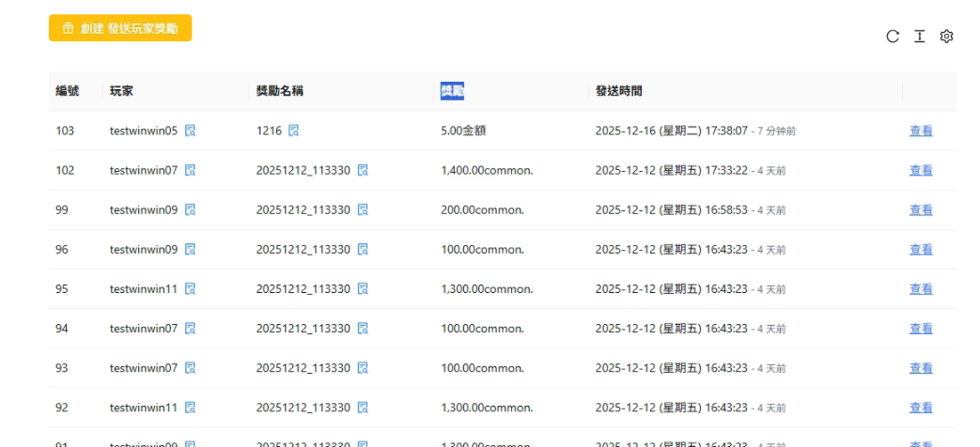Click the 創建 發送玩家獎勵 button
980x447 pixels.
(x=120, y=28)
